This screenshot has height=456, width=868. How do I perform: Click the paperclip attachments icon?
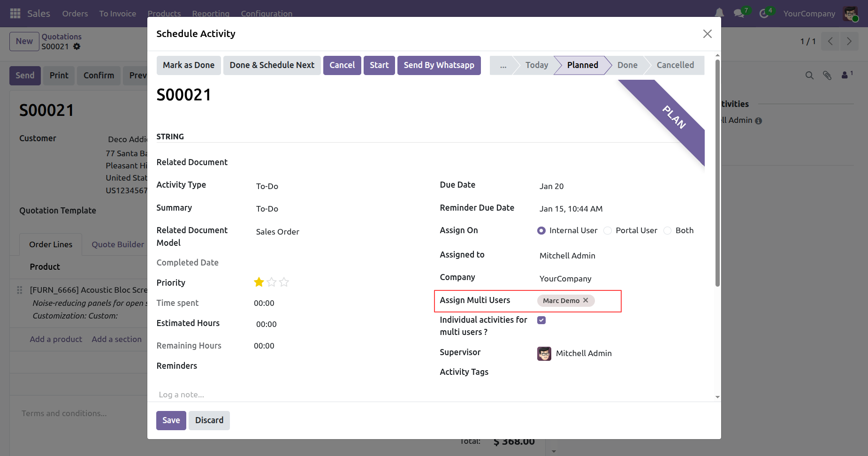tap(827, 75)
